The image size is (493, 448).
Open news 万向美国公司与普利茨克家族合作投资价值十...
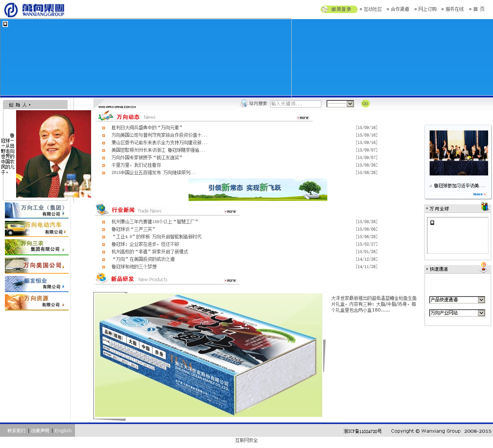(x=159, y=135)
